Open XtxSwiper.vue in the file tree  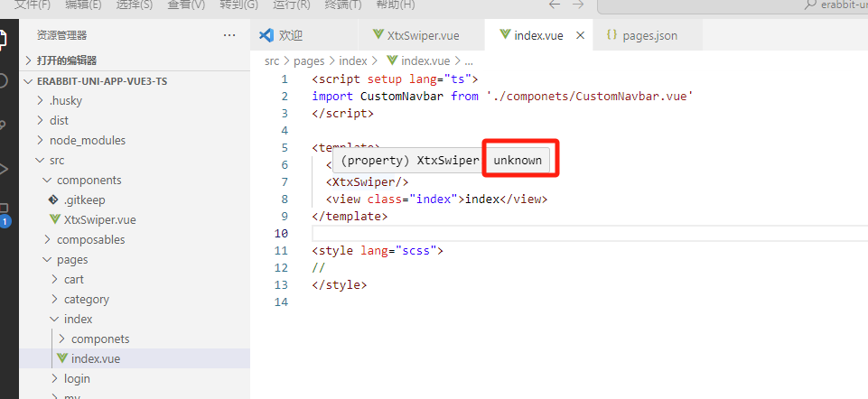click(135, 219)
